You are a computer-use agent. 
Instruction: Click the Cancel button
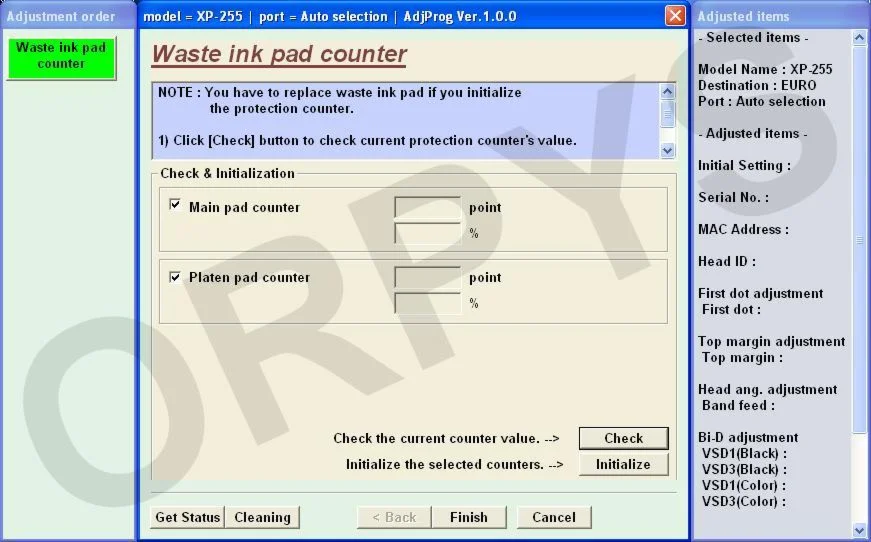pyautogui.click(x=554, y=517)
